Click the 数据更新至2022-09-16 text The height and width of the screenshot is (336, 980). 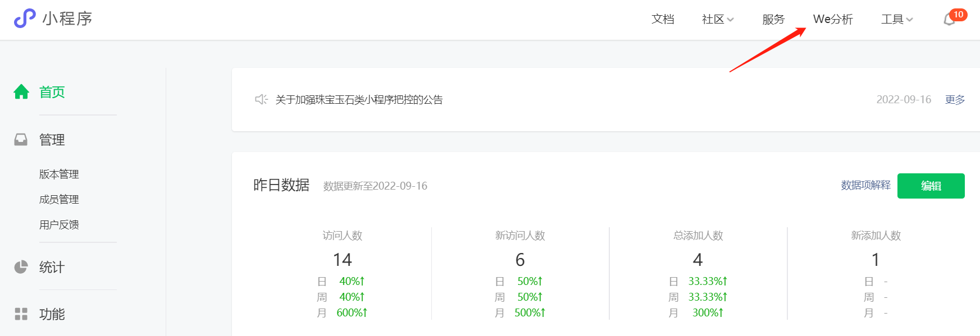coord(375,186)
